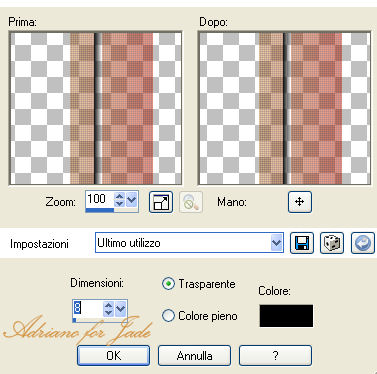
Task: Select the Mano pan tool icon
Action: coord(300,202)
